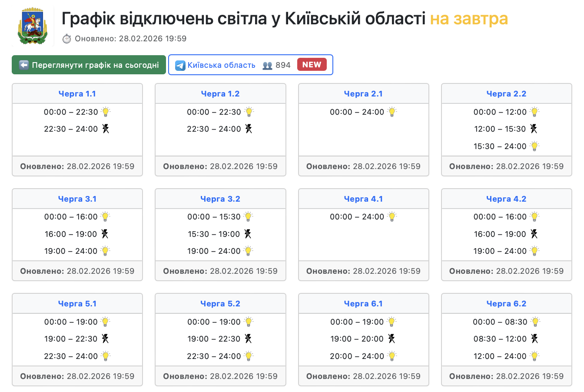
Task: Select the Черга 3.1 heading link
Action: pyautogui.click(x=77, y=199)
